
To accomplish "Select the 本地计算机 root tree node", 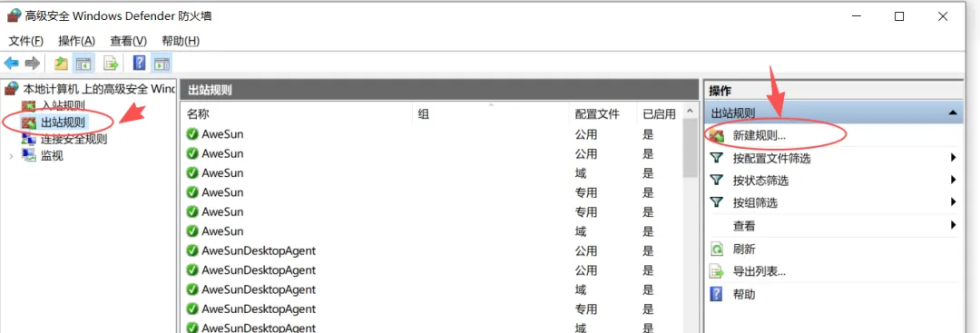I will pos(99,89).
